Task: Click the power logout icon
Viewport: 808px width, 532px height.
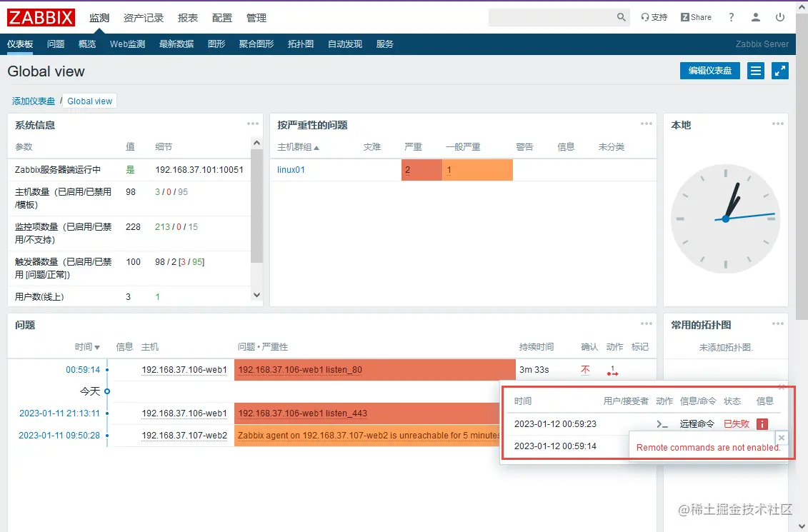Action: tap(780, 18)
